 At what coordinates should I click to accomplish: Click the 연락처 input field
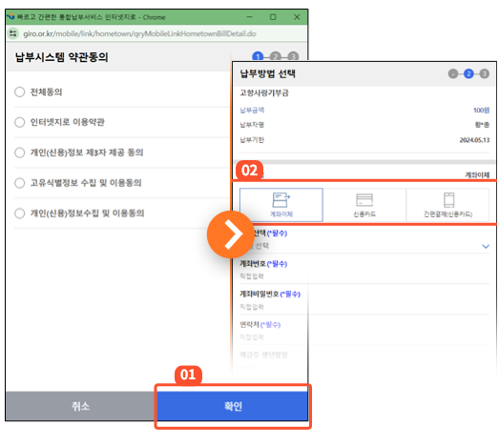[x=364, y=336]
